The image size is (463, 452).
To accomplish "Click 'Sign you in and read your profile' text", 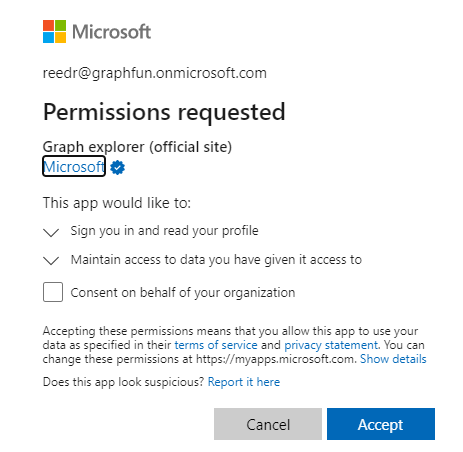I will 164,231.
